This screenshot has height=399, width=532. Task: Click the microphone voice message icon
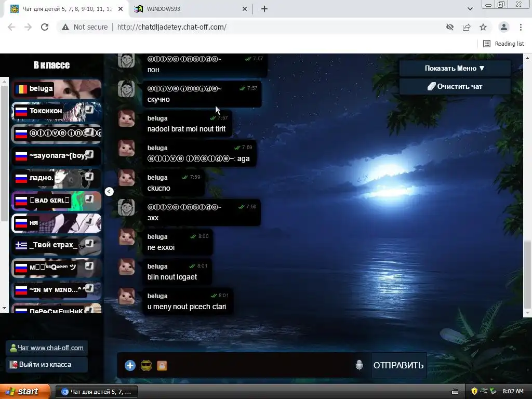pyautogui.click(x=359, y=365)
